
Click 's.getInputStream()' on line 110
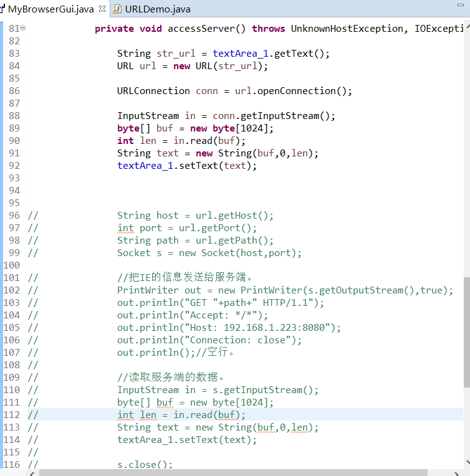click(263, 389)
